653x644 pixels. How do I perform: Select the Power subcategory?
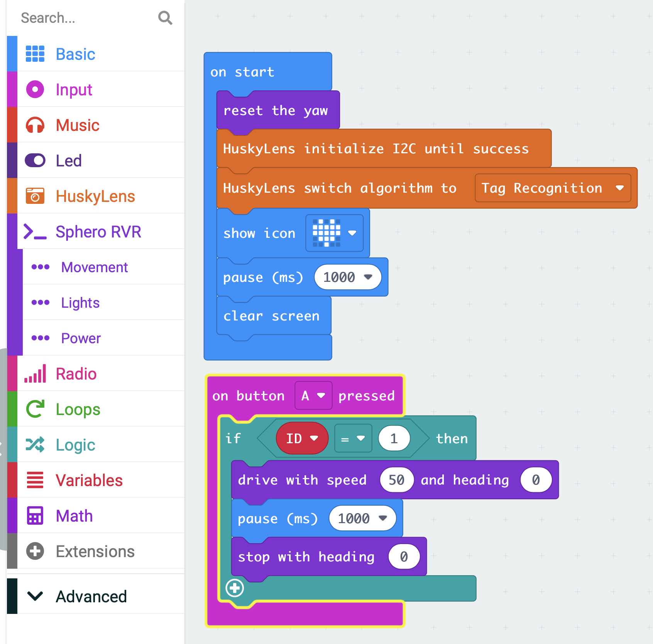coord(81,338)
